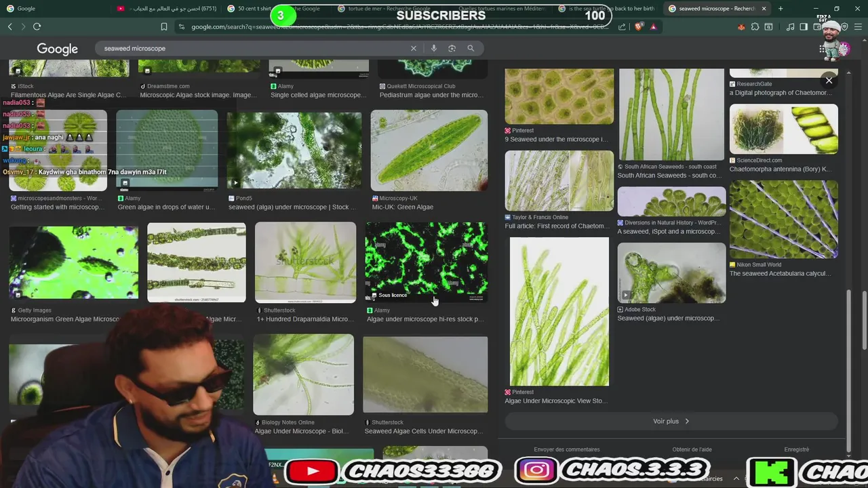Bookmark this page using the bookmark icon
This screenshot has height=488, width=868.
pyautogui.click(x=164, y=26)
